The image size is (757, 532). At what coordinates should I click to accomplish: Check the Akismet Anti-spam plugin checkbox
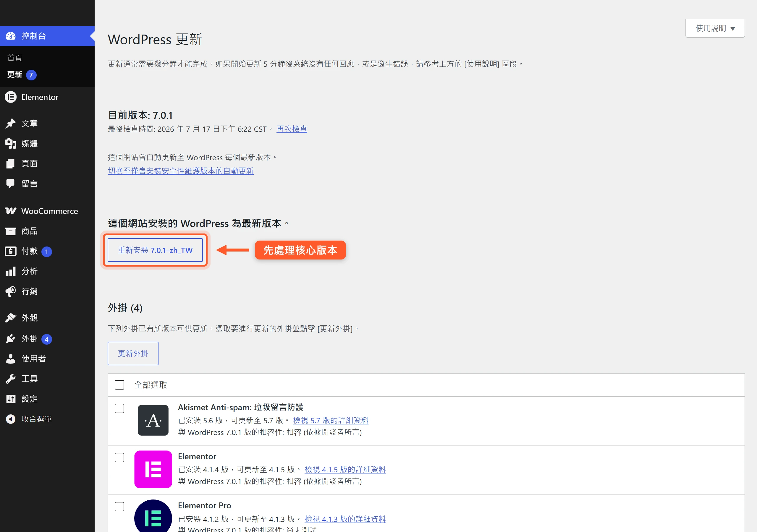[119, 408]
